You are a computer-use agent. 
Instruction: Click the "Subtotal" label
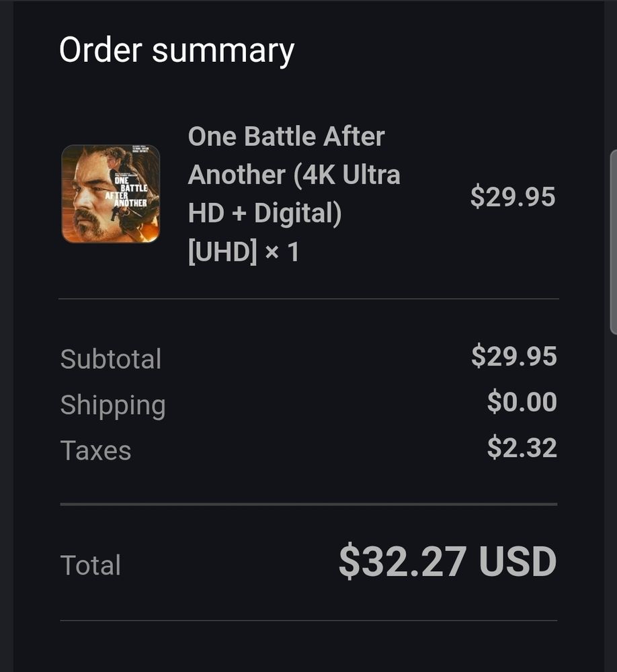(x=111, y=359)
